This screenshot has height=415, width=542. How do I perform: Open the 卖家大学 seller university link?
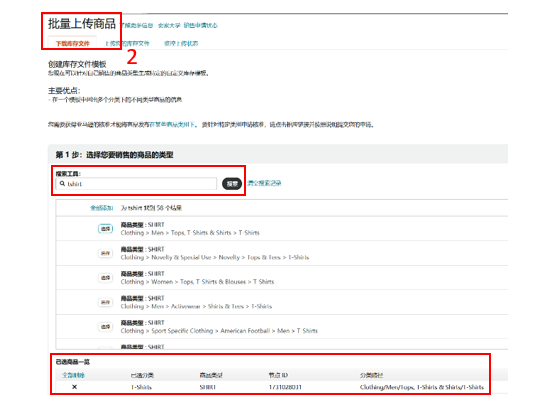click(169, 26)
